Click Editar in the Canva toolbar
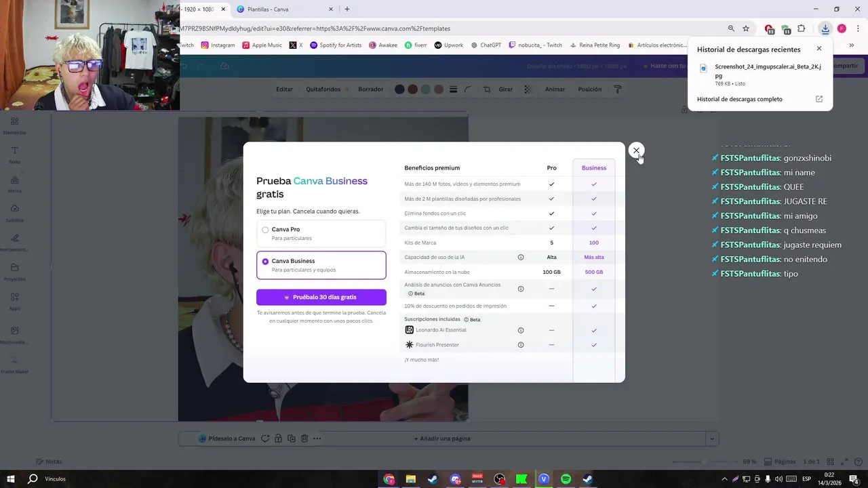This screenshot has width=868, height=488. tap(284, 89)
